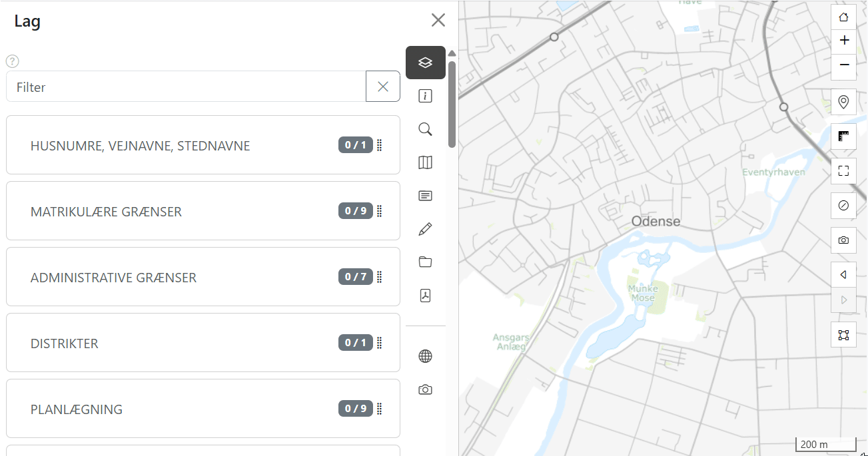
Task: Click the magnifier search icon in sidebar
Action: click(x=425, y=129)
